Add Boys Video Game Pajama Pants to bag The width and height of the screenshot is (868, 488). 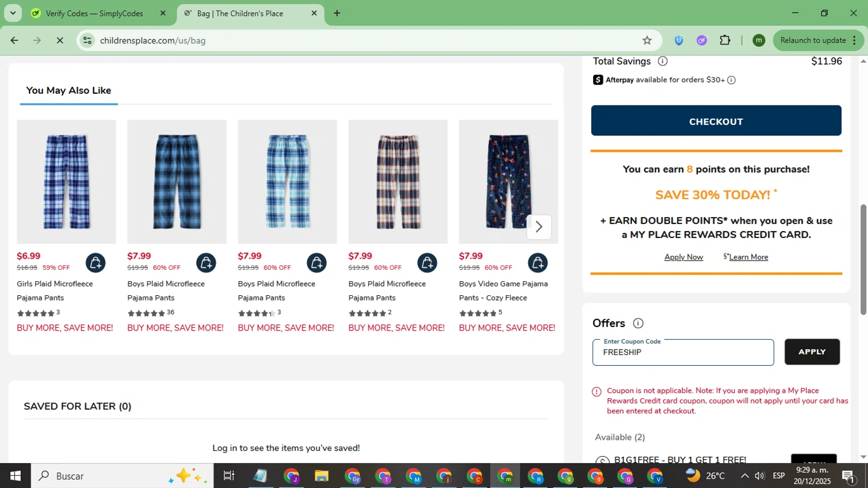coord(538,263)
